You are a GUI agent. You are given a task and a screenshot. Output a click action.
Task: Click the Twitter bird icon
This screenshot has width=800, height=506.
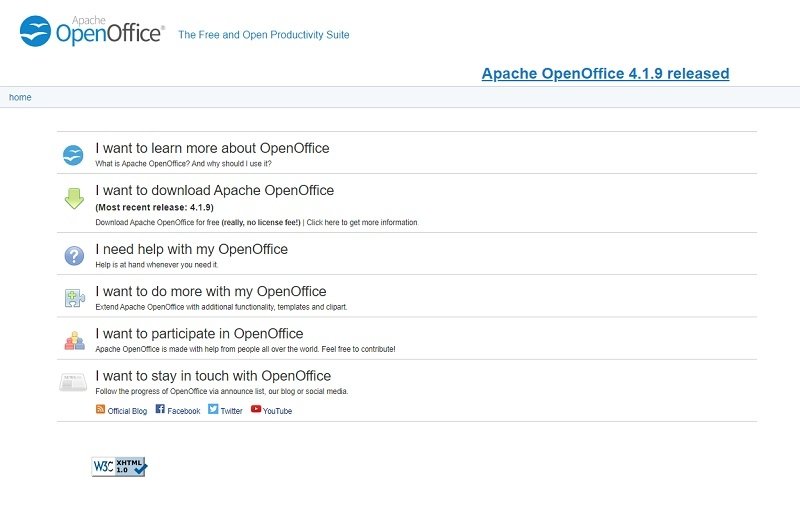coord(213,409)
